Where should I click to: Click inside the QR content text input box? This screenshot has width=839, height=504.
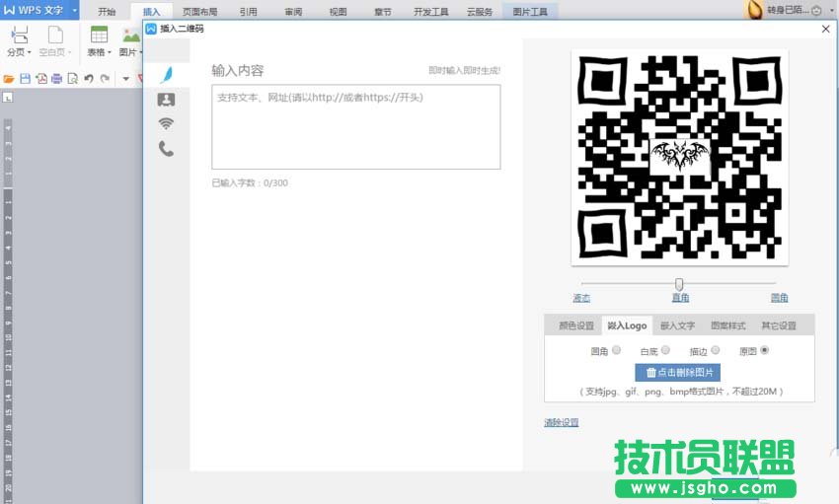[355, 126]
